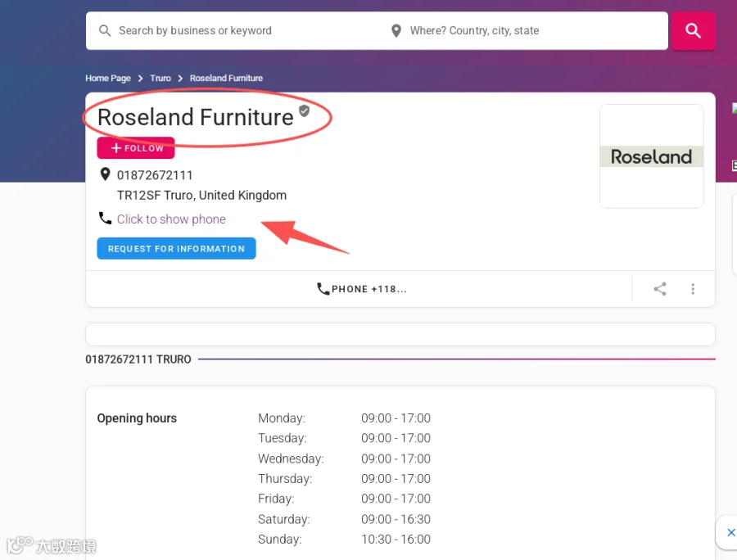The width and height of the screenshot is (737, 560).
Task: Click the address map pin icon
Action: [106, 174]
